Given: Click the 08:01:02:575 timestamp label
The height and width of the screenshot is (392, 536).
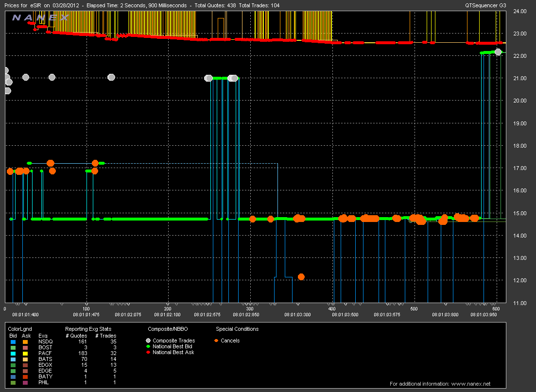Looking at the screenshot, I should 207,314.
